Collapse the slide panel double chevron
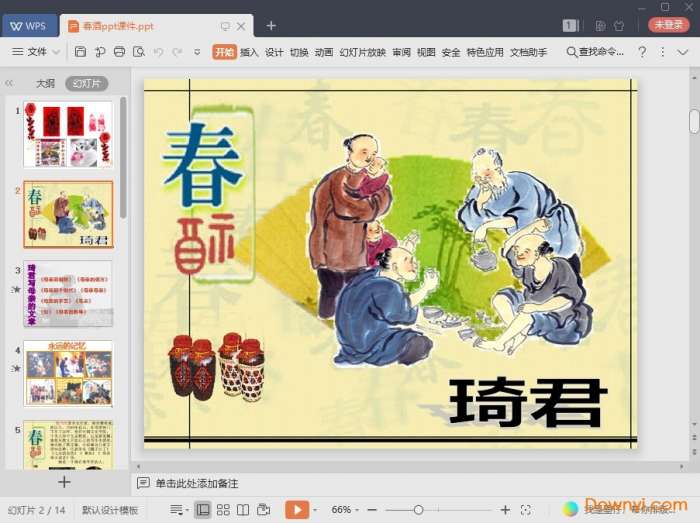Viewport: 700px width, 523px height. pyautogui.click(x=9, y=83)
